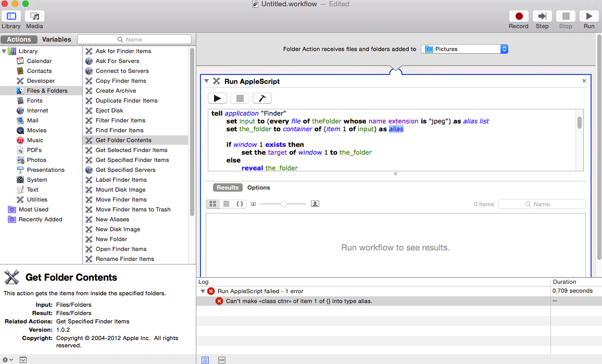This screenshot has height=364, width=602.
Task: Click the Quick Look portrait icon
Action: click(315, 204)
